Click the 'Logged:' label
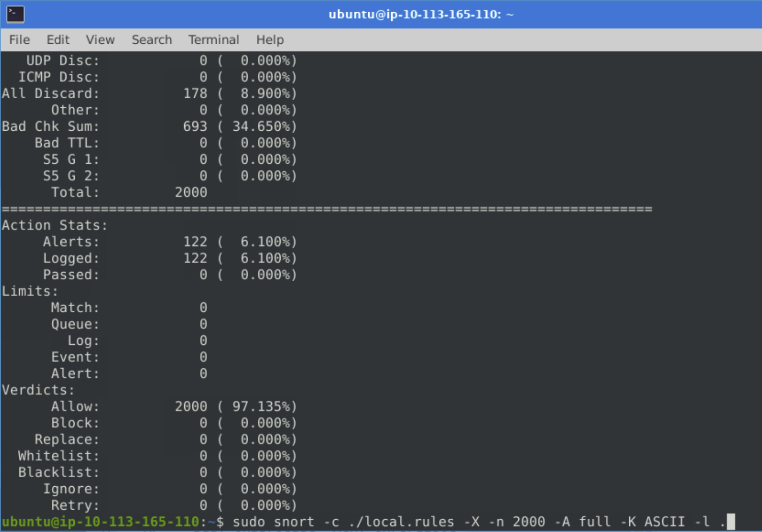 coord(71,258)
